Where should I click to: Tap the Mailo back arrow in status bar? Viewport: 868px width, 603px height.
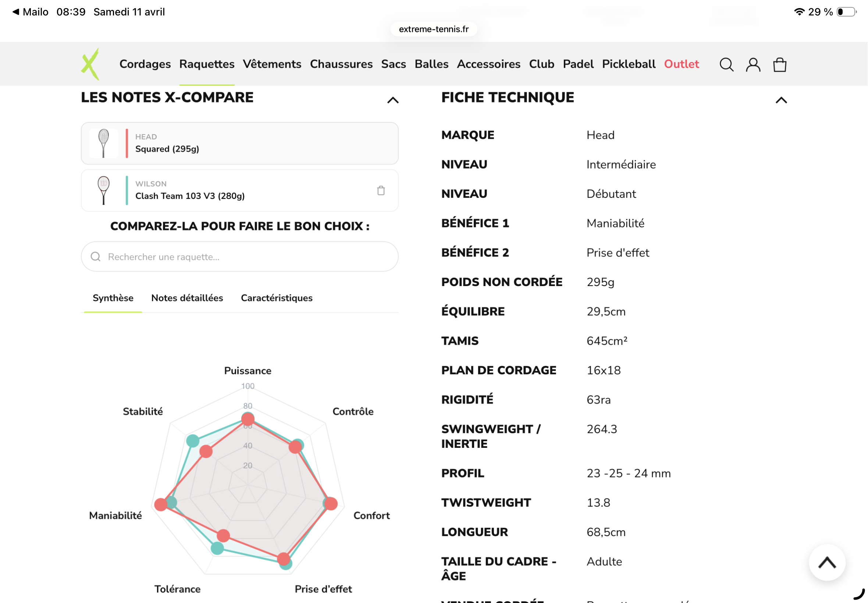[16, 12]
